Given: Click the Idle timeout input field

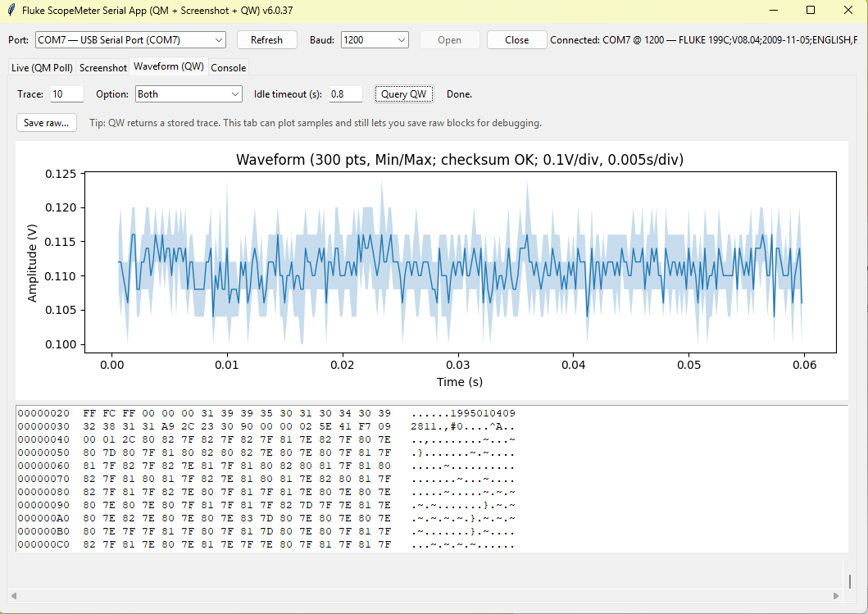Looking at the screenshot, I should (x=345, y=94).
